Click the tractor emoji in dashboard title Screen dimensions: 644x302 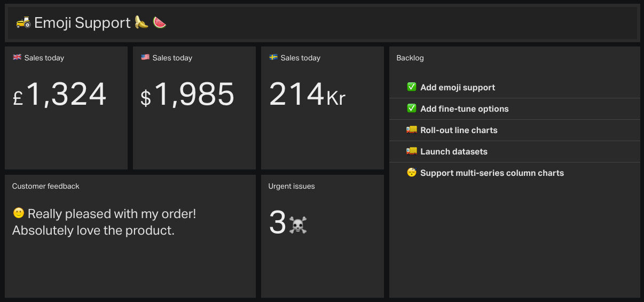tap(23, 22)
